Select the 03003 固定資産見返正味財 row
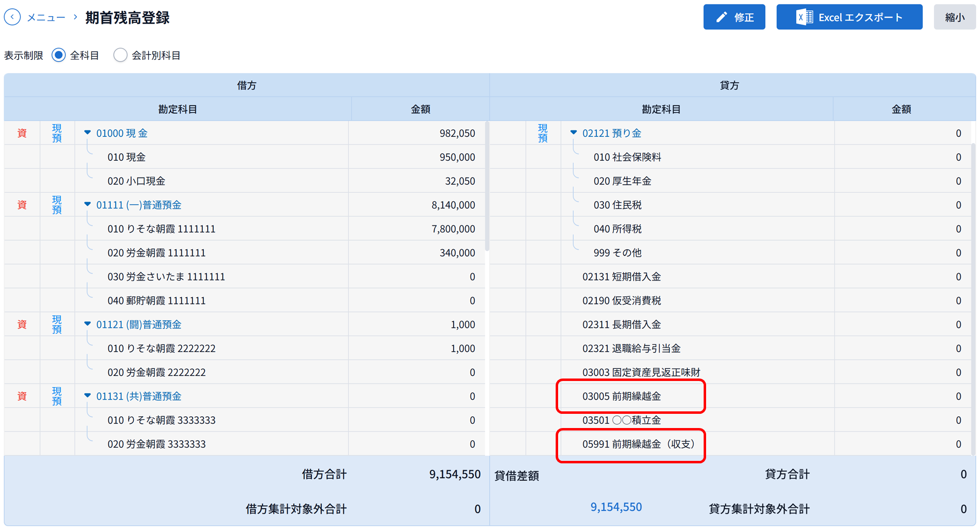Viewport: 980px width, 531px height. click(731, 372)
